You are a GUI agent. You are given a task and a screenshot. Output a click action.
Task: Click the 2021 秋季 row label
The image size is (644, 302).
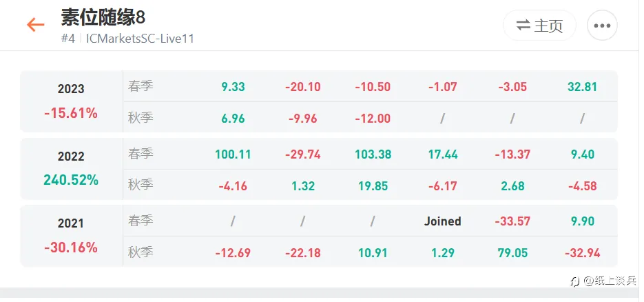pyautogui.click(x=141, y=252)
